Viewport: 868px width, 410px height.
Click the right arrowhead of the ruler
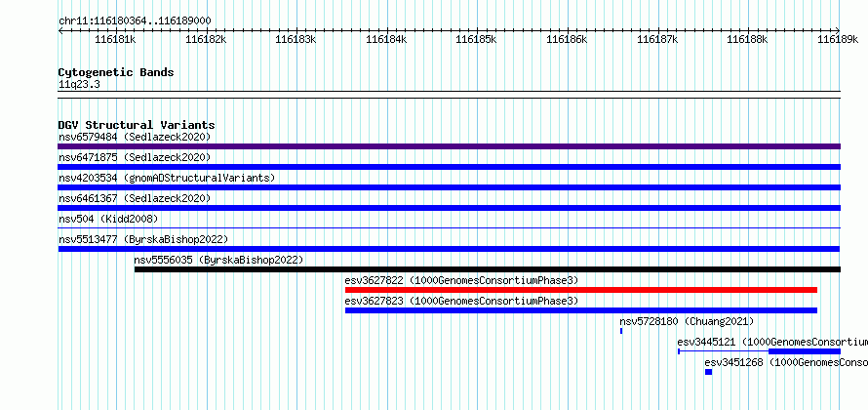838,30
